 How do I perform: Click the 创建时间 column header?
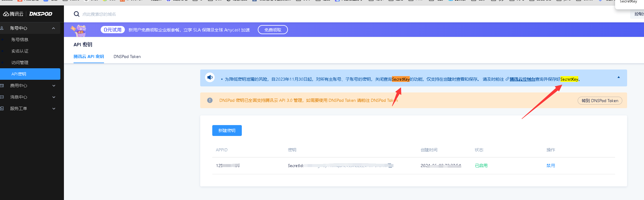click(429, 150)
